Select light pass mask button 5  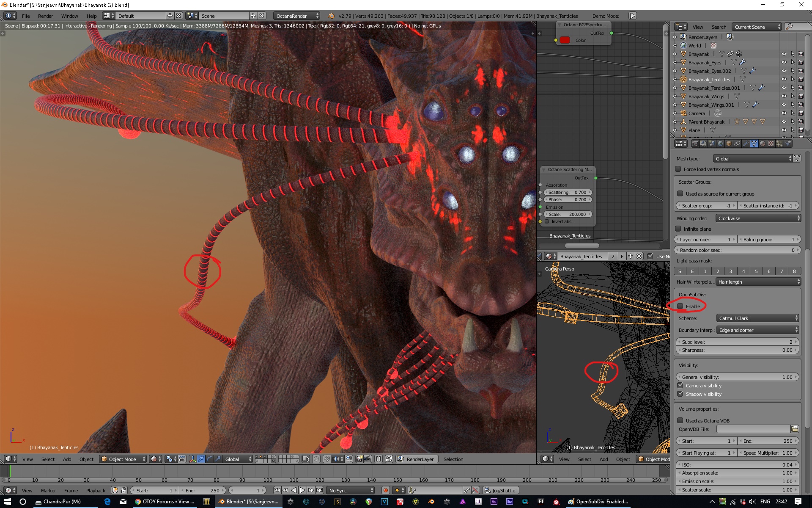(756, 271)
